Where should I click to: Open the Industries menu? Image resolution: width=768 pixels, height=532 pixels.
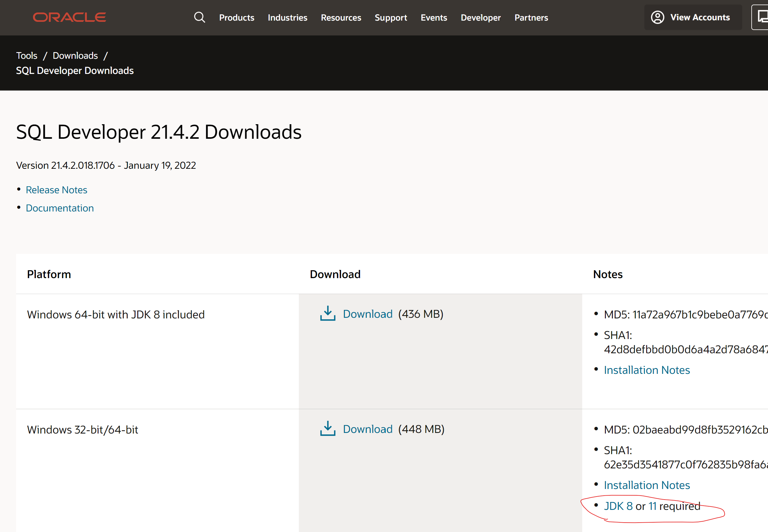(x=287, y=18)
